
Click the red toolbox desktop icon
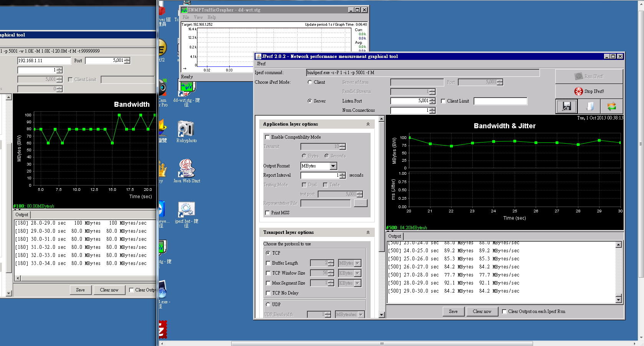(162, 10)
